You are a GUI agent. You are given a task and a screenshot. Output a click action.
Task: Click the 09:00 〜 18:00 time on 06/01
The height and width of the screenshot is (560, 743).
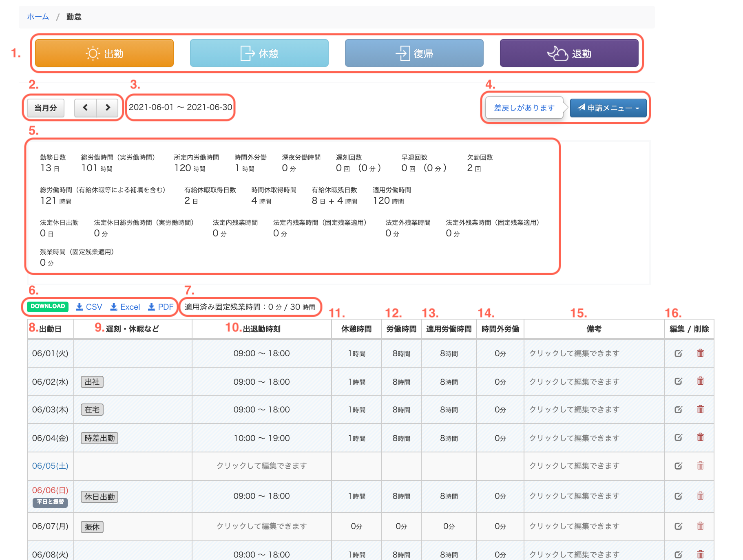point(261,353)
